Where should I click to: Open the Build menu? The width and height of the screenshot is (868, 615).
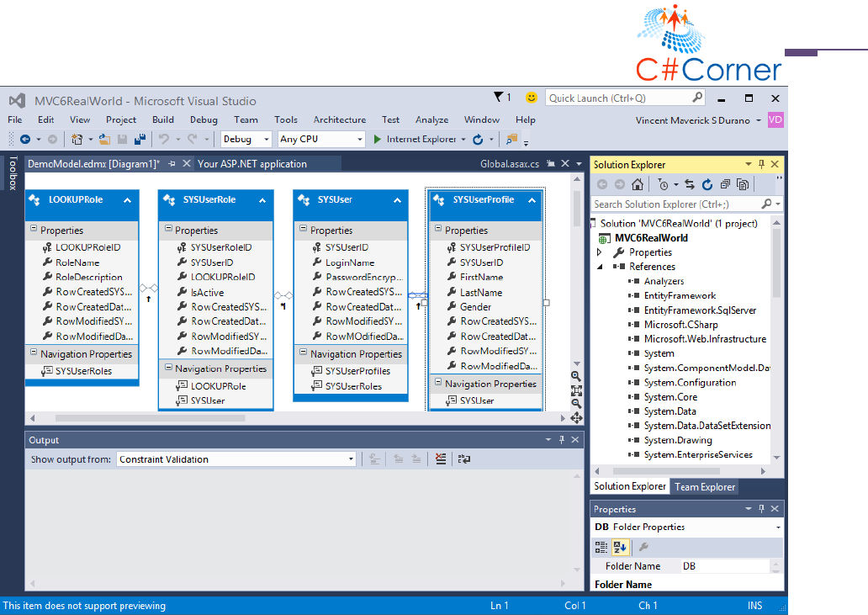click(x=163, y=119)
